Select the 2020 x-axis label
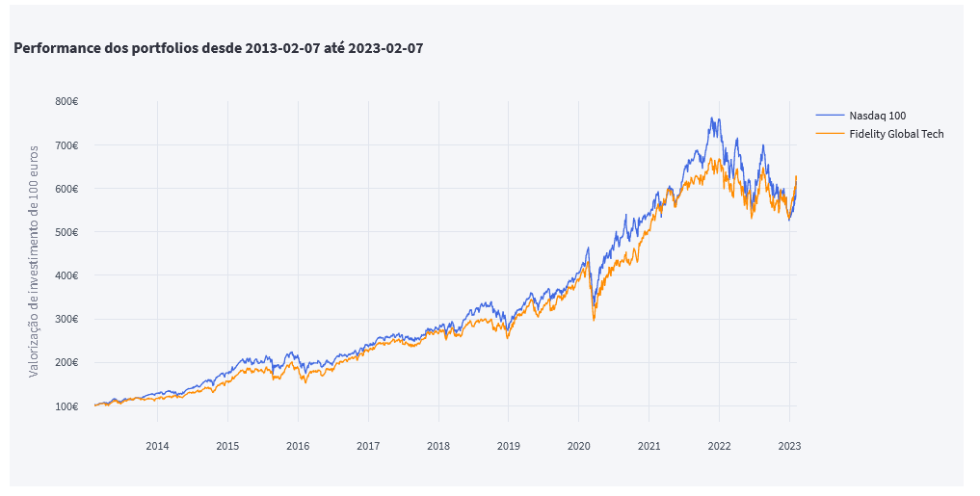This screenshot has width=980, height=496. coord(578,446)
